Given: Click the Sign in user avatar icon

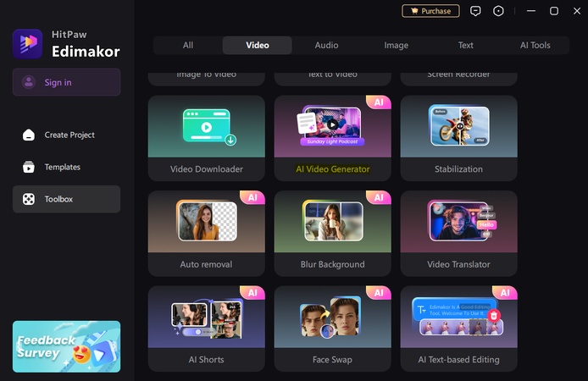Looking at the screenshot, I should point(29,82).
